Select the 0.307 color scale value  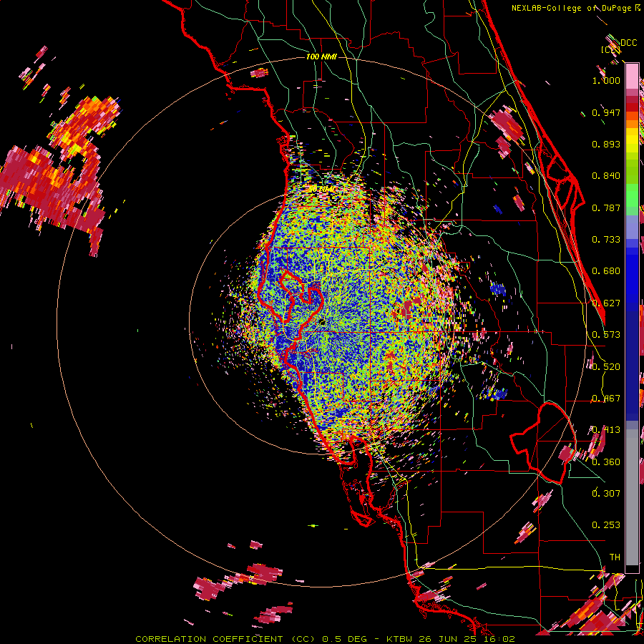point(606,493)
